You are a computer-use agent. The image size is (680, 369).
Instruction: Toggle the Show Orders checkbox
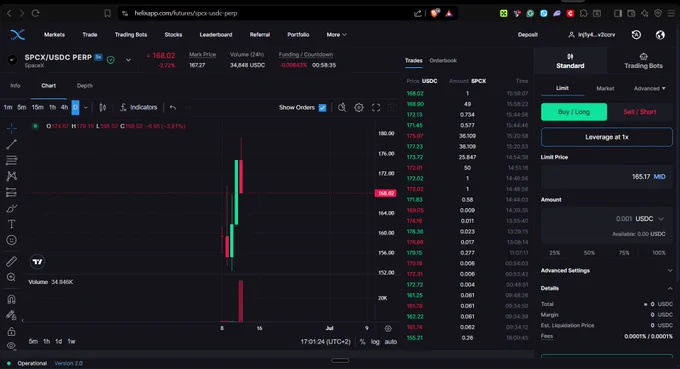pyautogui.click(x=322, y=108)
